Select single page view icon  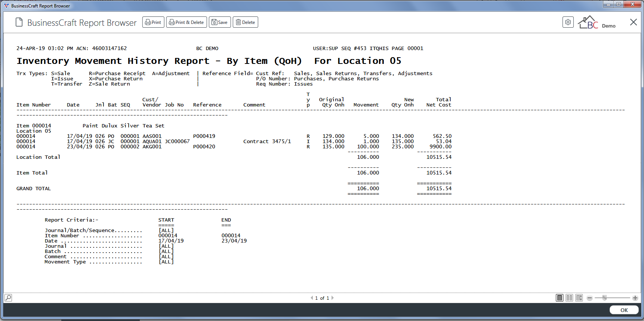(560, 298)
